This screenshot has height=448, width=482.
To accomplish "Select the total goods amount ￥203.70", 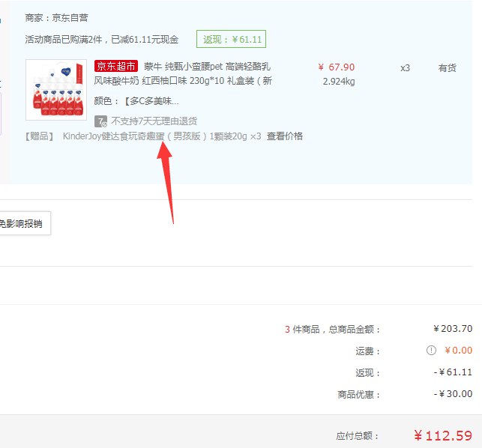I will pos(453,329).
